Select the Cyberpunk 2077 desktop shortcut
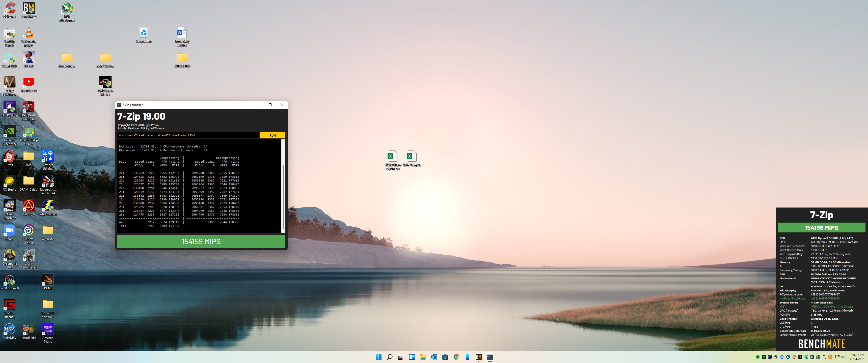 (9, 259)
